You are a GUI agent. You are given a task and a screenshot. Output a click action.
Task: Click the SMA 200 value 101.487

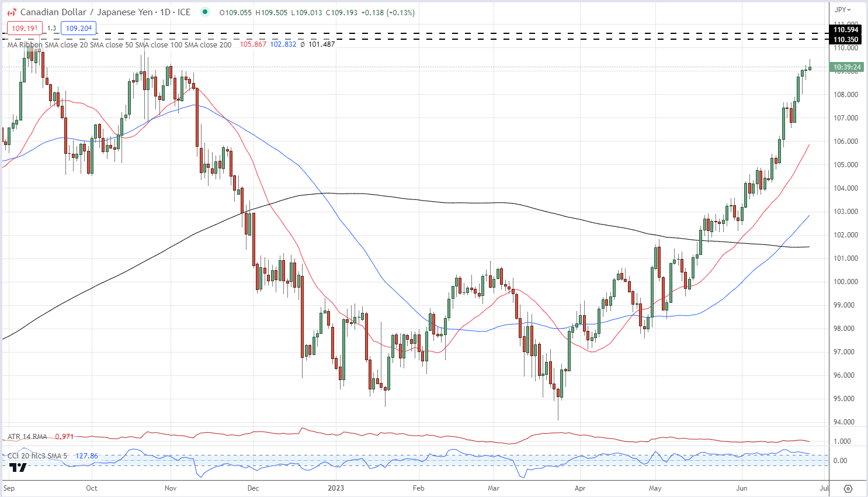coord(321,44)
